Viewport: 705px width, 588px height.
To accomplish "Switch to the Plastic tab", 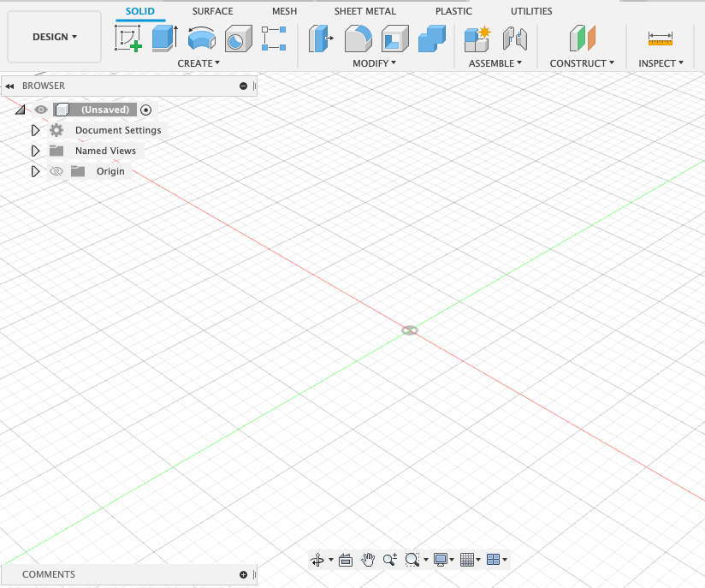I will (453, 11).
